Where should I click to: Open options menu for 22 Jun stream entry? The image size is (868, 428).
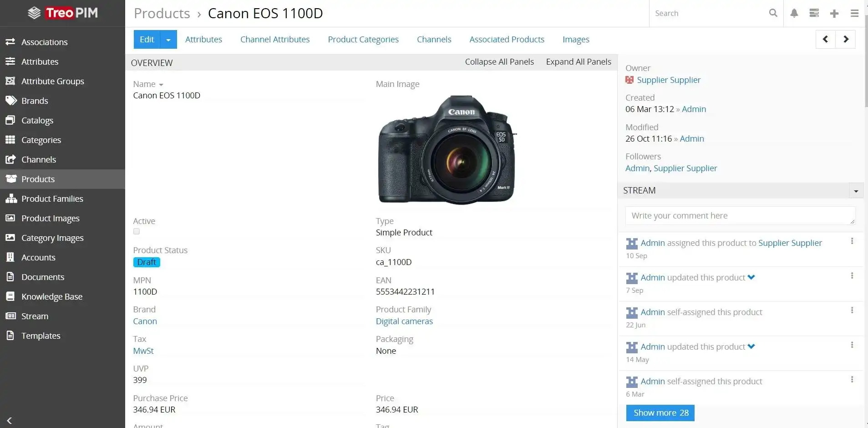[x=852, y=310]
